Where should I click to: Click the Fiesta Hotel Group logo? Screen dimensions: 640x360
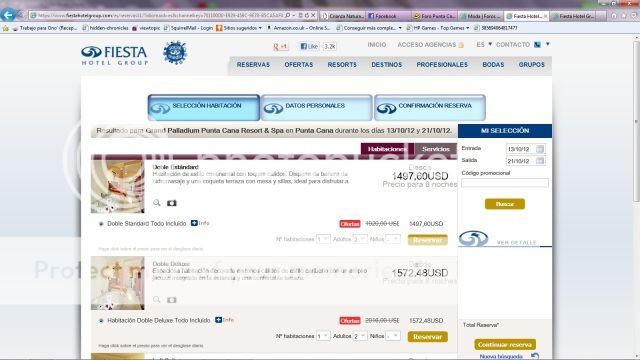[x=115, y=56]
